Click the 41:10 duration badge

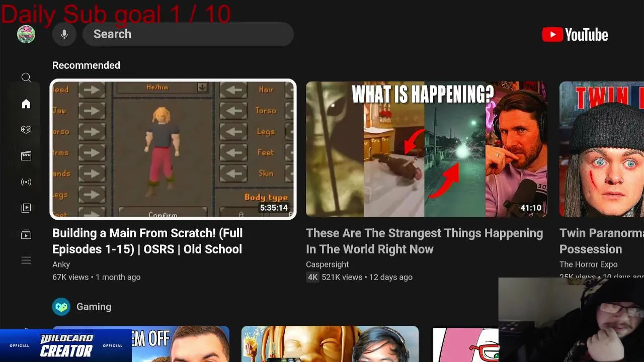coord(531,208)
